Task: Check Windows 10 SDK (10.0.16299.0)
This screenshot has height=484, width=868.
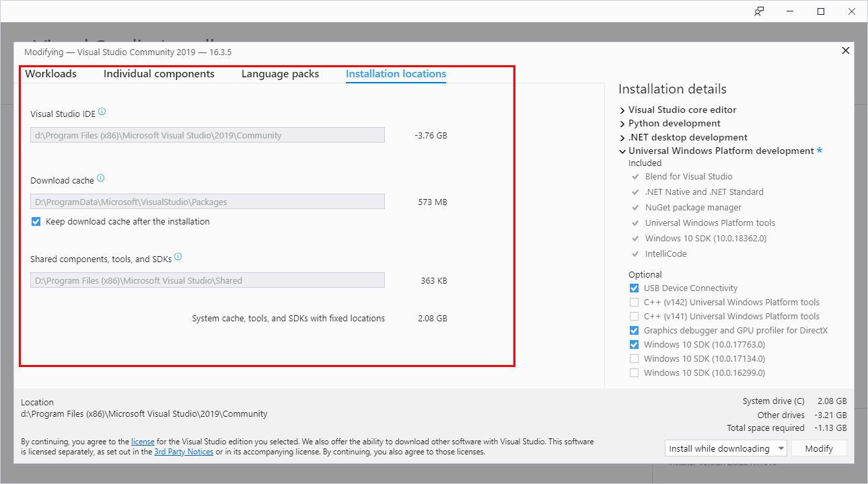Action: (634, 373)
